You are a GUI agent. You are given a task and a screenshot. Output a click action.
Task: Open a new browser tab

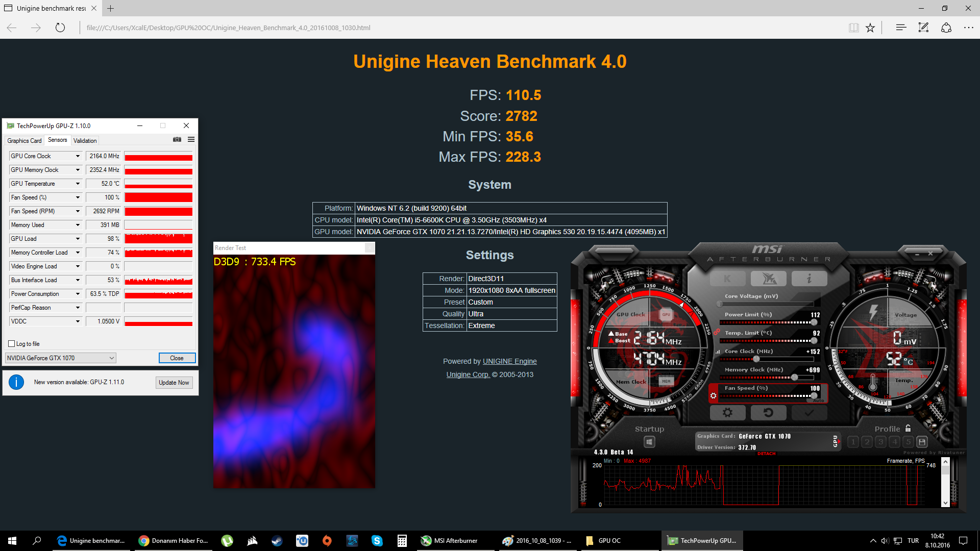click(110, 8)
